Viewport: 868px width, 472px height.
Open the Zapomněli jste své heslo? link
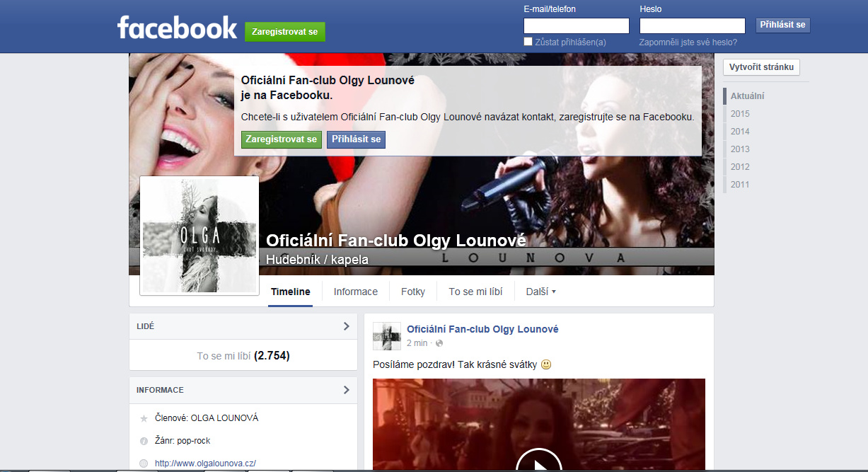pyautogui.click(x=688, y=42)
